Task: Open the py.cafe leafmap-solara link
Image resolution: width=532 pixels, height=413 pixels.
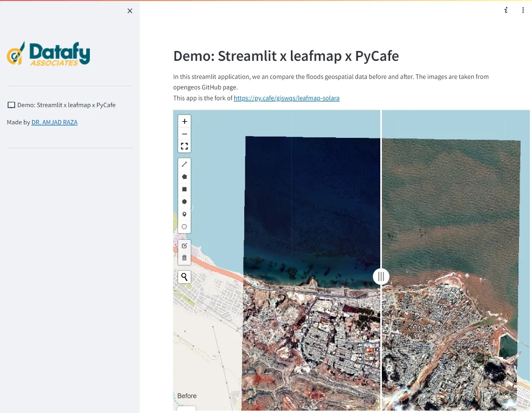Action: (x=286, y=98)
